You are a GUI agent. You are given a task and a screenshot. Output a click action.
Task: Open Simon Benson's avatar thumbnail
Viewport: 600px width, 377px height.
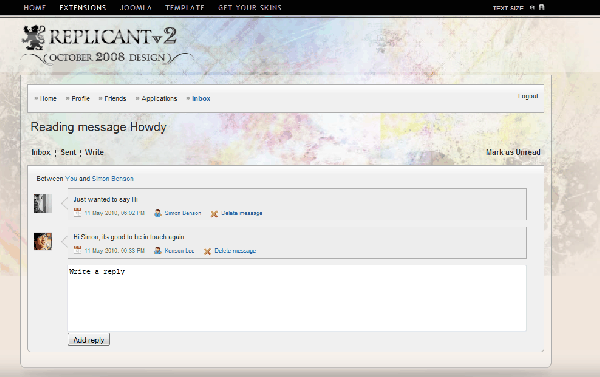point(43,203)
